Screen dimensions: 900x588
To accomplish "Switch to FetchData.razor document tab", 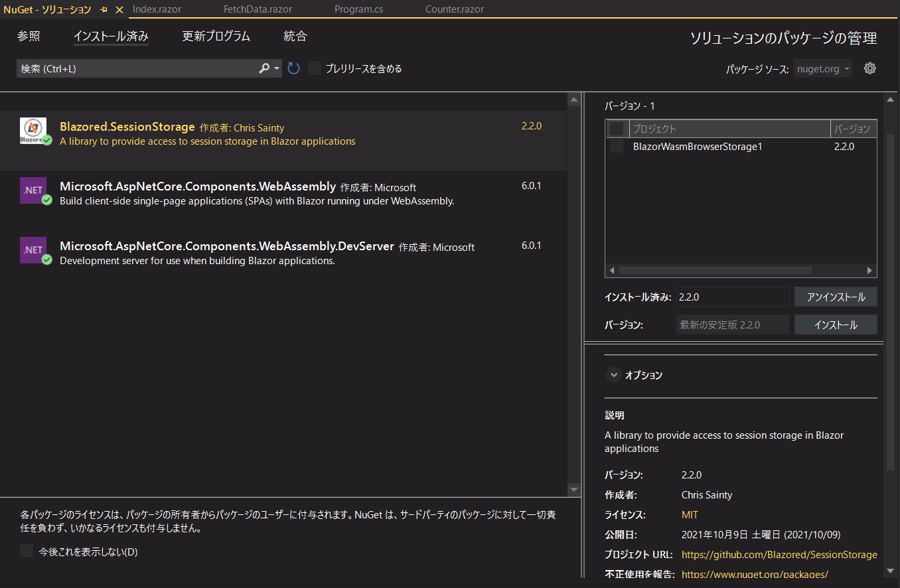I will tap(258, 9).
